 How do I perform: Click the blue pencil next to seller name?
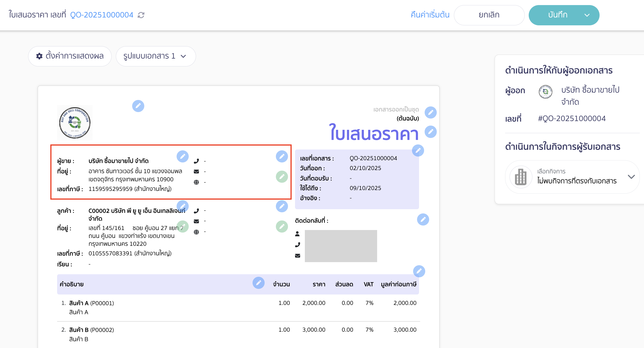click(x=183, y=156)
